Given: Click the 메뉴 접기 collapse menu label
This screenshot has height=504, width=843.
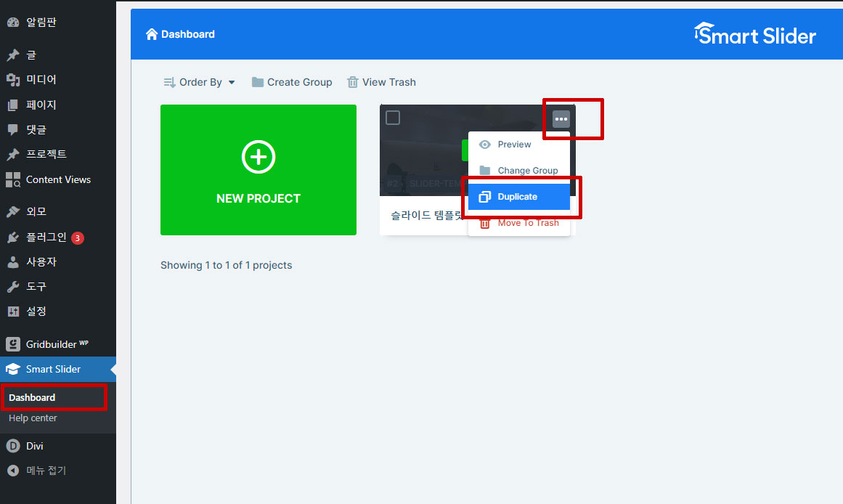Looking at the screenshot, I should click(x=46, y=471).
